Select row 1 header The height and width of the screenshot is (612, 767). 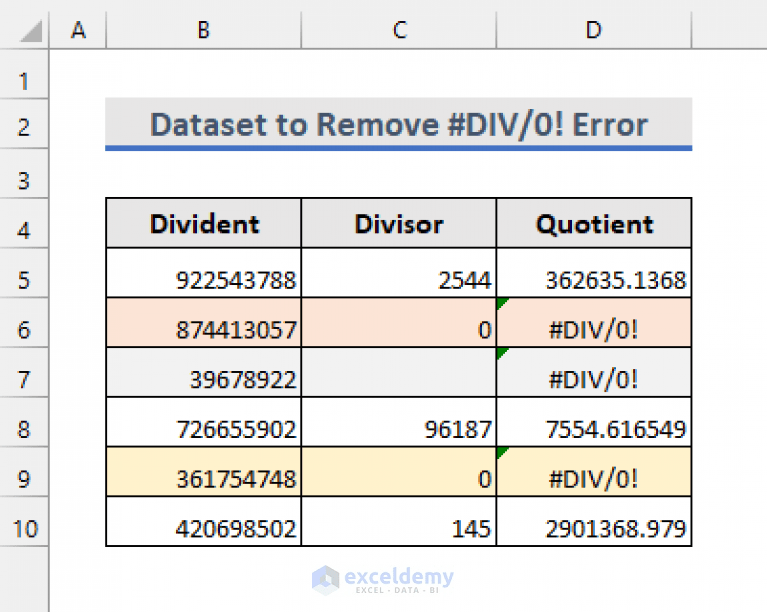tap(24, 74)
